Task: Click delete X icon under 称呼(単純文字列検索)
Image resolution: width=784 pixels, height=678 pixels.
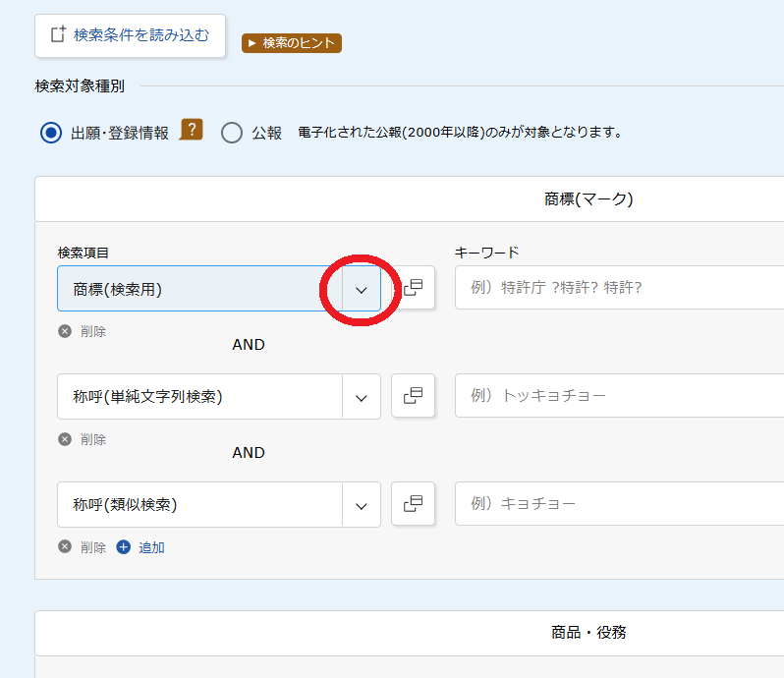Action: 65,439
